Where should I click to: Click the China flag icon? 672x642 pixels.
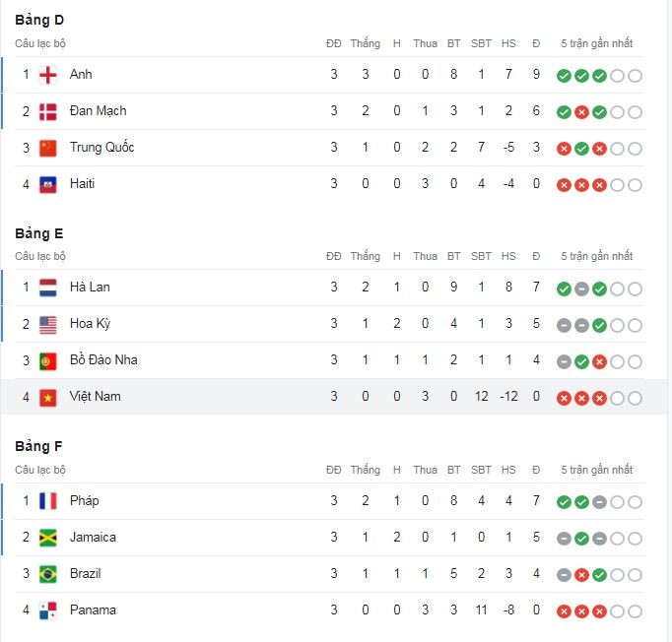tap(48, 149)
